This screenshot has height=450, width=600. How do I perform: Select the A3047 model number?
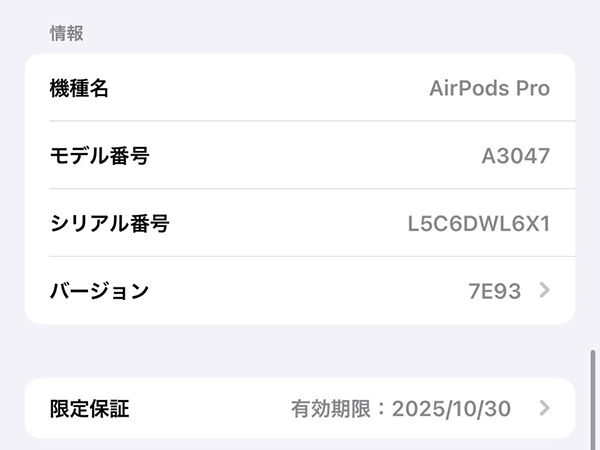(515, 155)
